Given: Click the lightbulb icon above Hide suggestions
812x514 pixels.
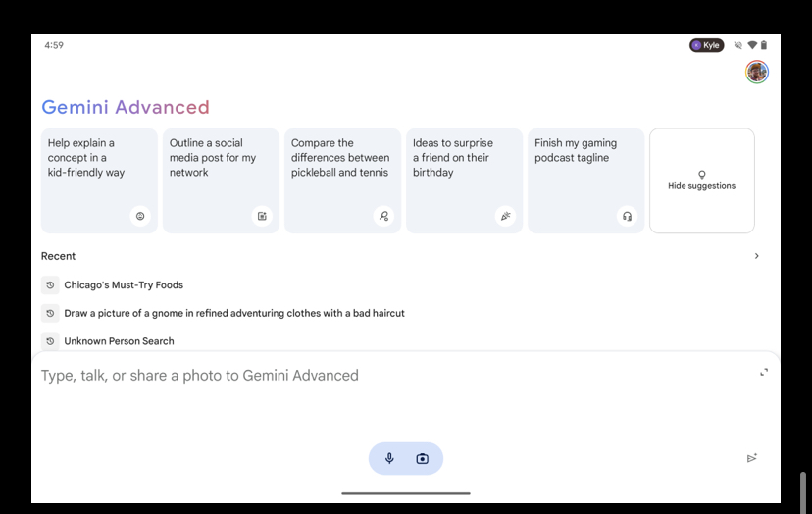Looking at the screenshot, I should [x=702, y=175].
